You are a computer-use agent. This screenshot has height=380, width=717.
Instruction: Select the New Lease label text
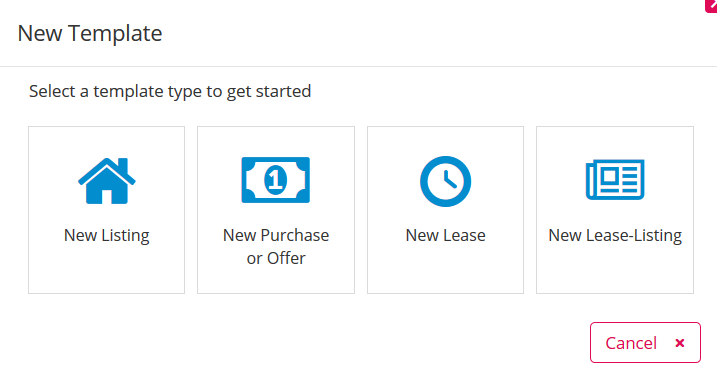[445, 235]
